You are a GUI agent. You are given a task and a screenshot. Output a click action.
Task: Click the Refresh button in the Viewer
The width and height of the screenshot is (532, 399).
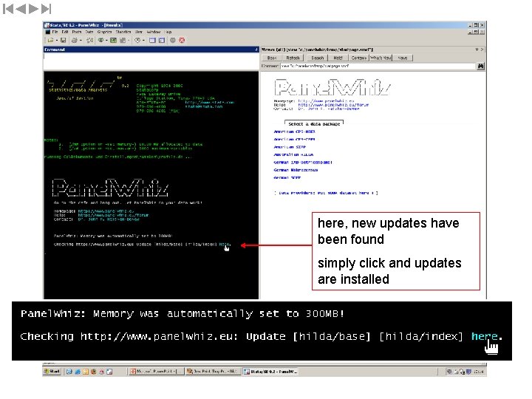293,58
